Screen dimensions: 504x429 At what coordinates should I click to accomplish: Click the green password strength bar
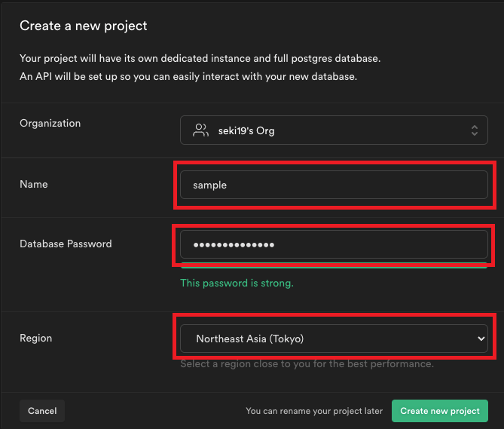click(334, 265)
